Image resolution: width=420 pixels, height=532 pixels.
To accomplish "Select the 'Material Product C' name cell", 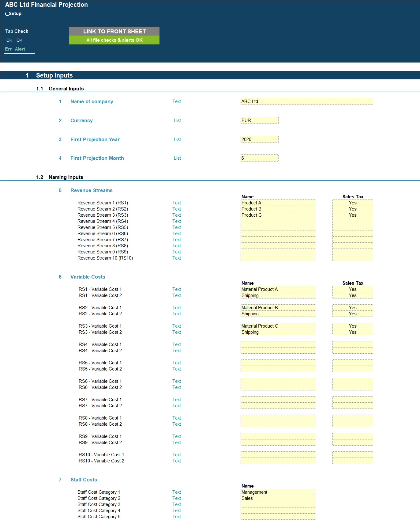I will click(278, 326).
